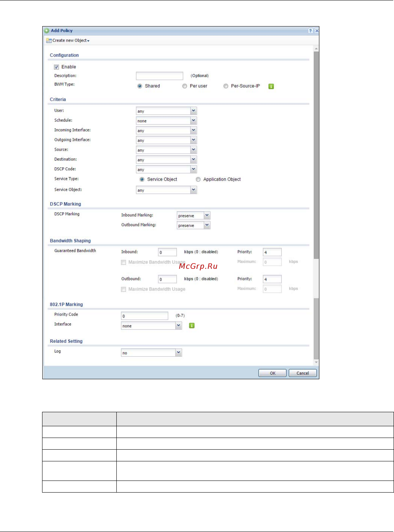This screenshot has width=394, height=532.
Task: Click the OK button
Action: pyautogui.click(x=272, y=373)
